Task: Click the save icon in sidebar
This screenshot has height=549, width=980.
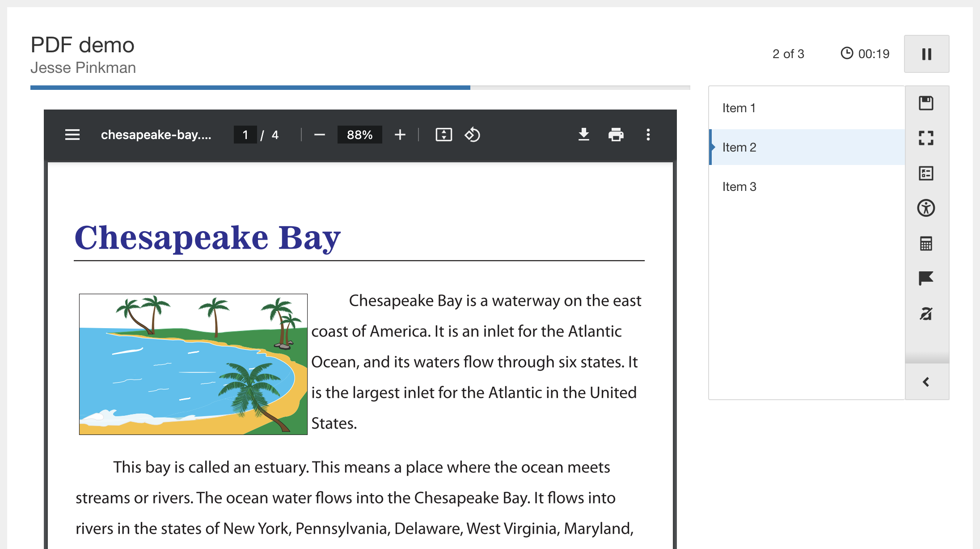Action: click(x=926, y=103)
